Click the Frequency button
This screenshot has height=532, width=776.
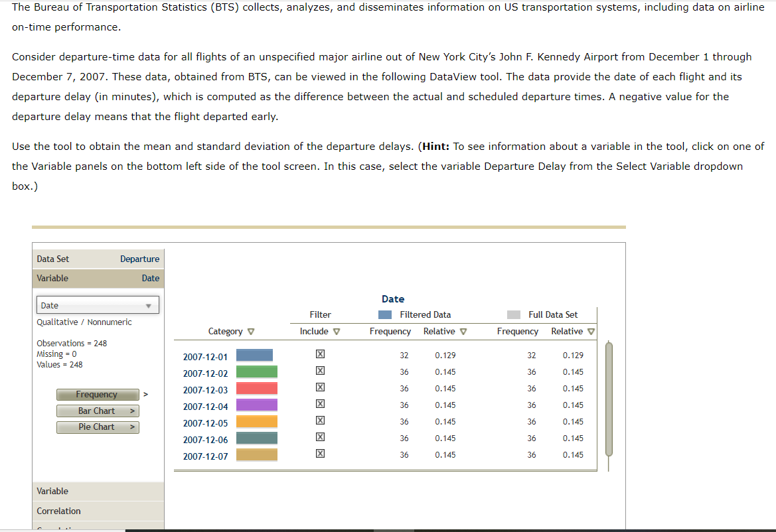(x=97, y=395)
